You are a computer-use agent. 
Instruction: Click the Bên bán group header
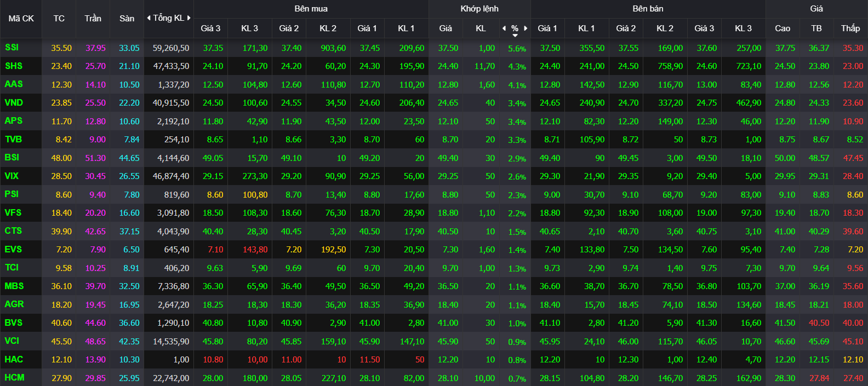pos(648,9)
